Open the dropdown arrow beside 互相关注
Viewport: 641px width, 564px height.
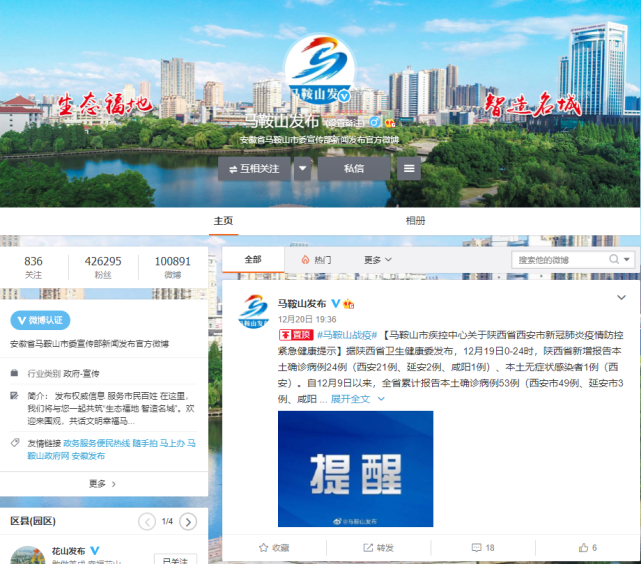coord(303,168)
